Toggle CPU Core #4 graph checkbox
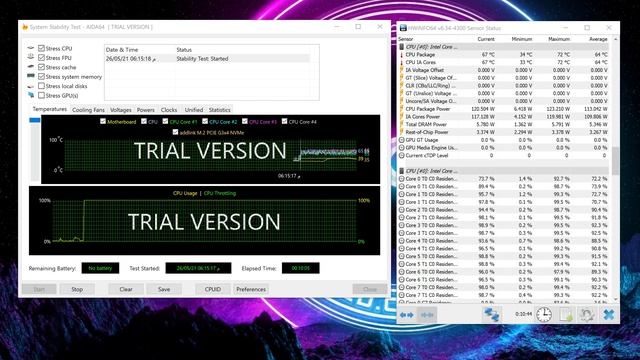Image resolution: width=640 pixels, height=360 pixels. point(284,121)
